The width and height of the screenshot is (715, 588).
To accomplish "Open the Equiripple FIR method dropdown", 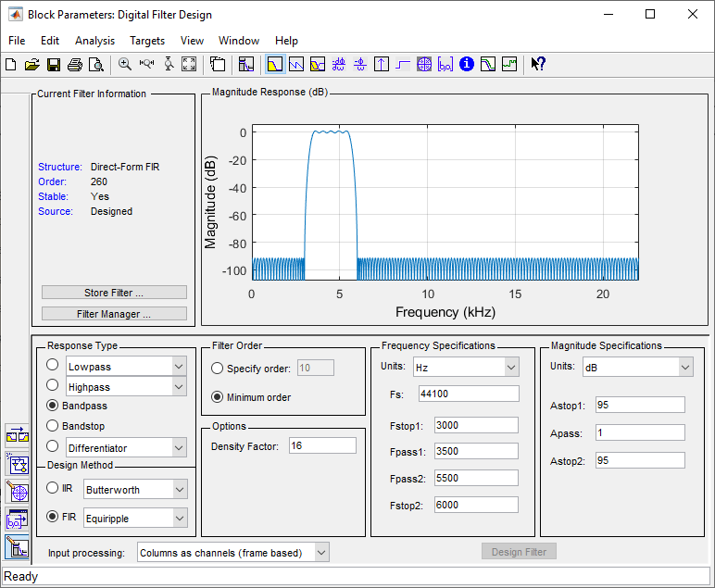I will pos(179,518).
